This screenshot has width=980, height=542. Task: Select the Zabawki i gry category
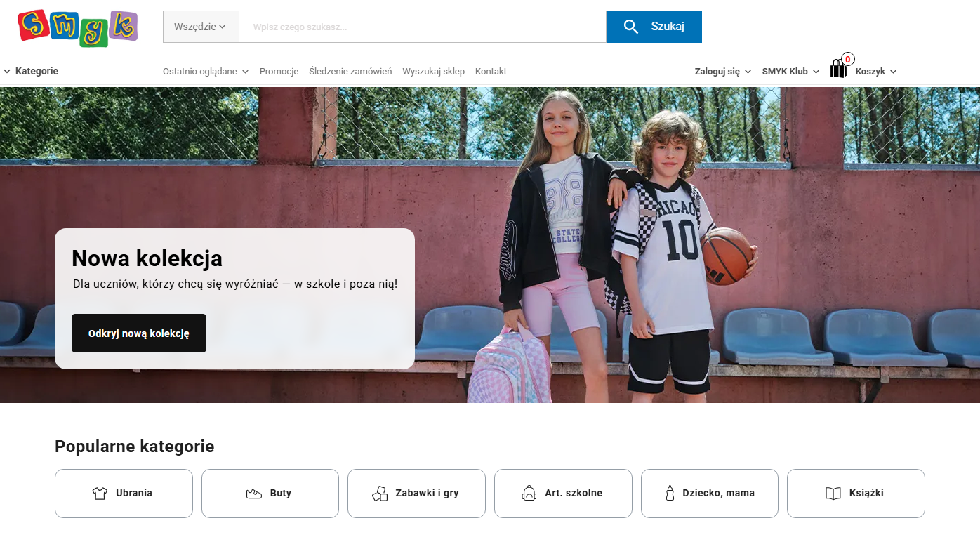tap(416, 494)
